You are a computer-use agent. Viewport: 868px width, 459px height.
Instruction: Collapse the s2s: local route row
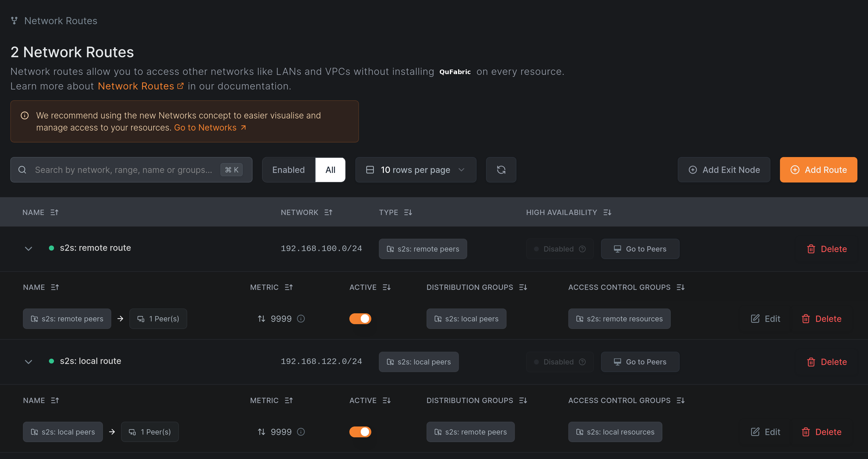tap(28, 362)
